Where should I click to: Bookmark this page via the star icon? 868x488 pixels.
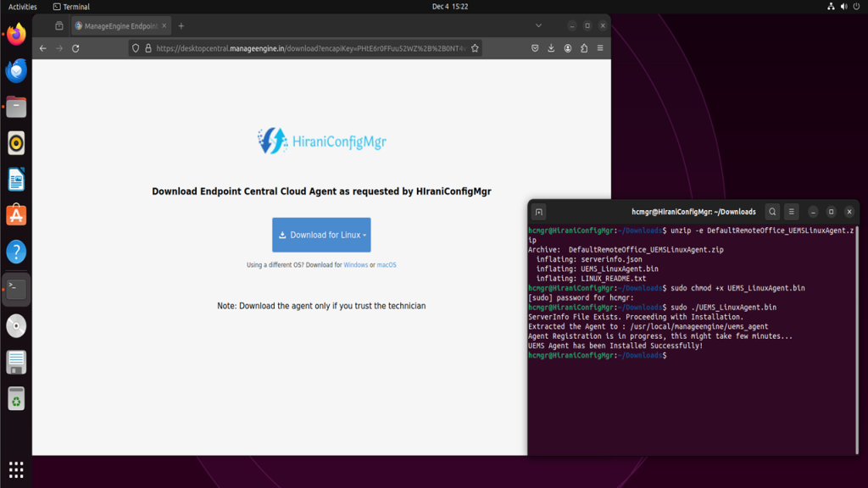coord(475,48)
